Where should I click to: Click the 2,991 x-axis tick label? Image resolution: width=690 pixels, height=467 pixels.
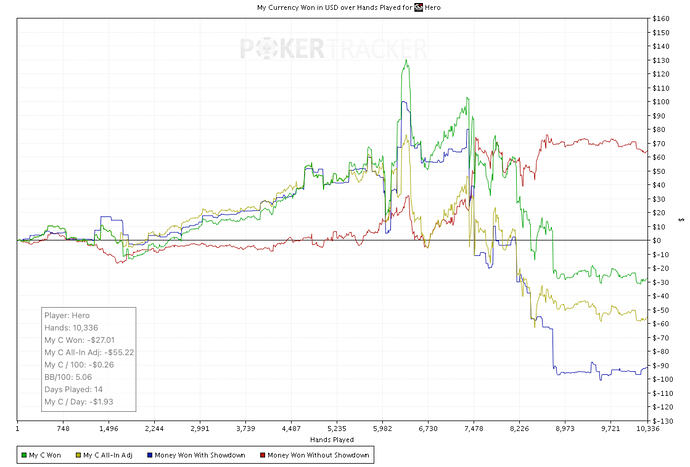click(200, 429)
